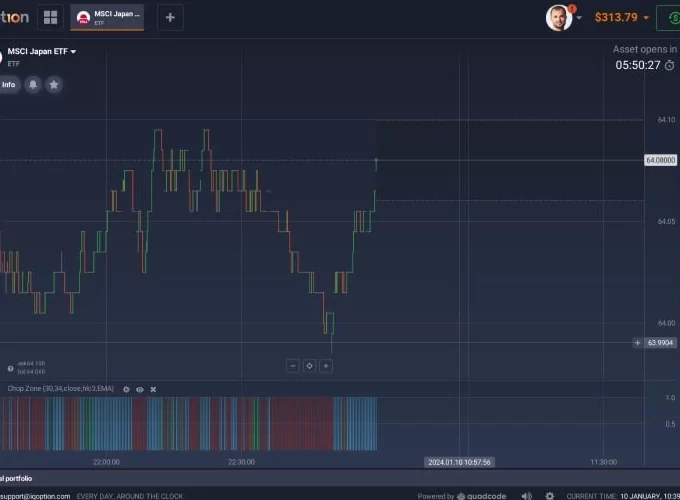The image size is (680, 500).
Task: Click the 64.08000 current price label
Action: coord(660,160)
